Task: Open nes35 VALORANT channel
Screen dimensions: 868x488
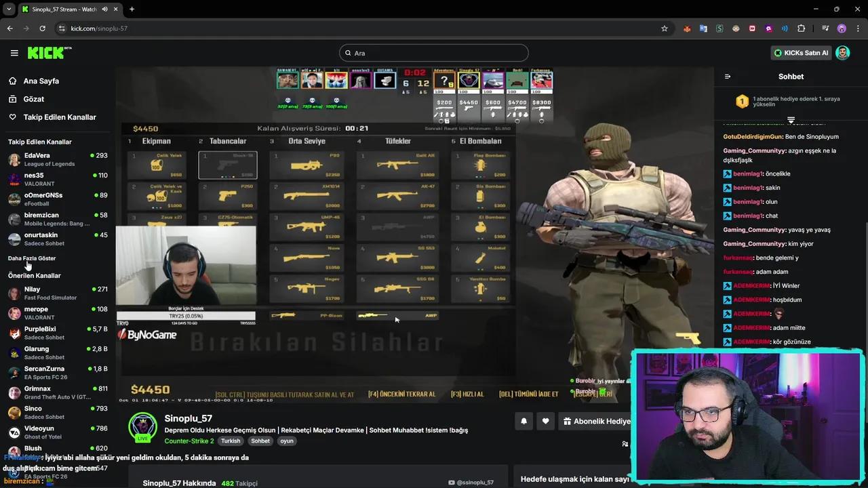Action: [58, 180]
